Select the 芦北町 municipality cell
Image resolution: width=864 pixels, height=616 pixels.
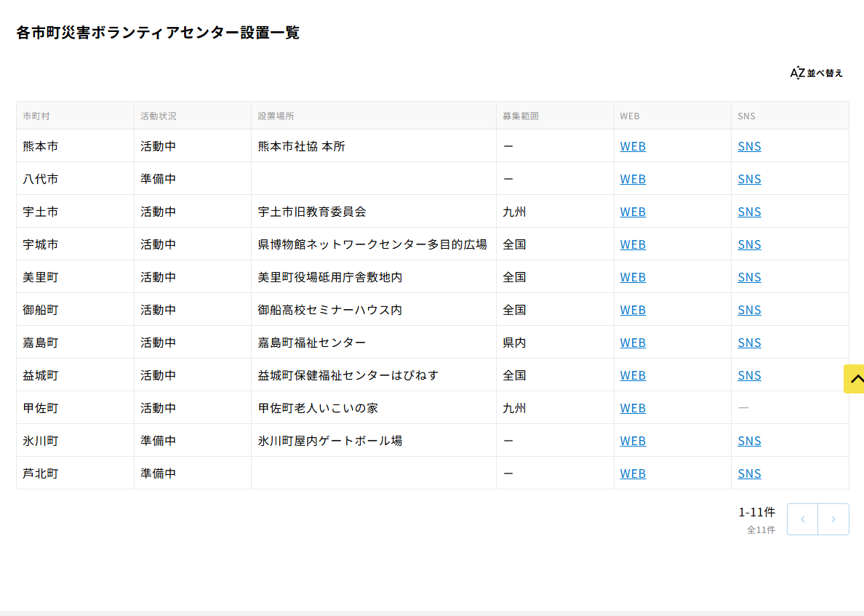(x=75, y=473)
